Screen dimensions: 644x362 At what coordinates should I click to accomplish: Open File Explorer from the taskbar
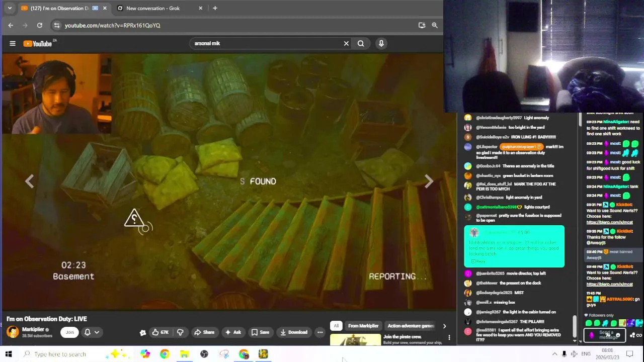184,354
